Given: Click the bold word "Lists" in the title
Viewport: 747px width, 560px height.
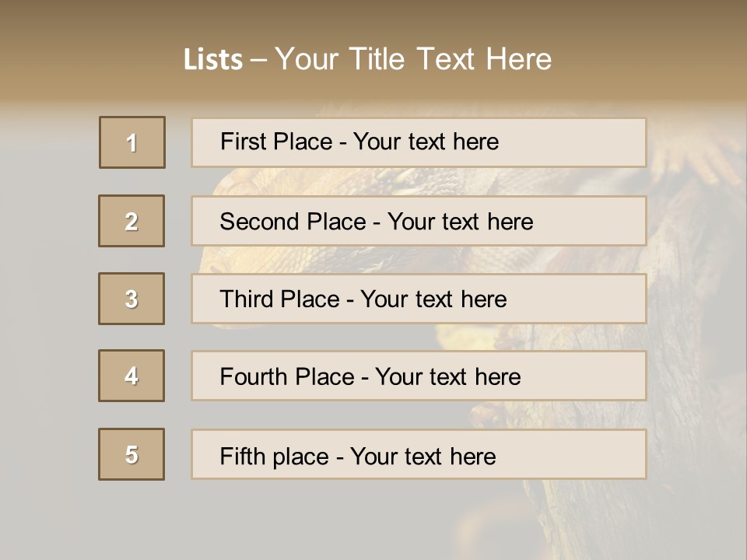Looking at the screenshot, I should pos(213,60).
